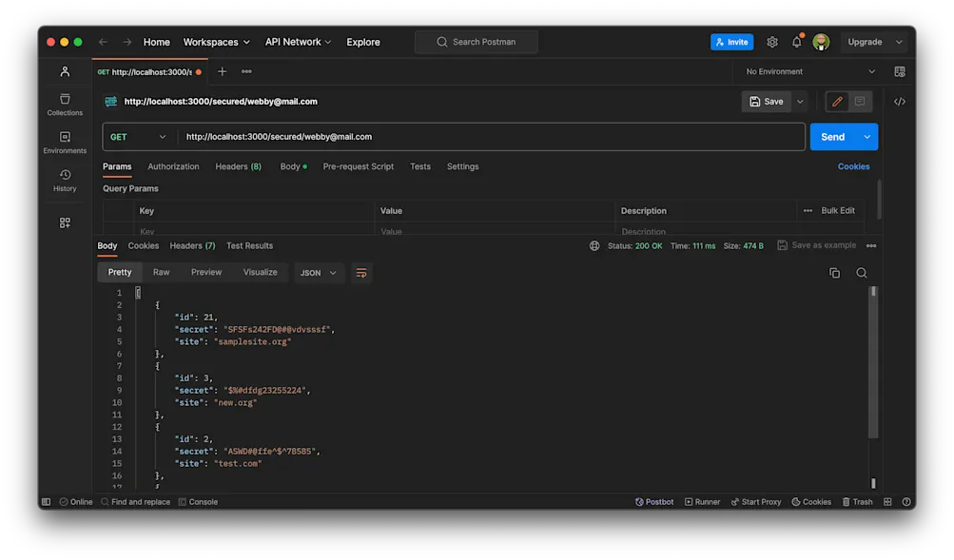Expand the Save button dropdown arrow
Screen dimensions: 954x560
(800, 102)
